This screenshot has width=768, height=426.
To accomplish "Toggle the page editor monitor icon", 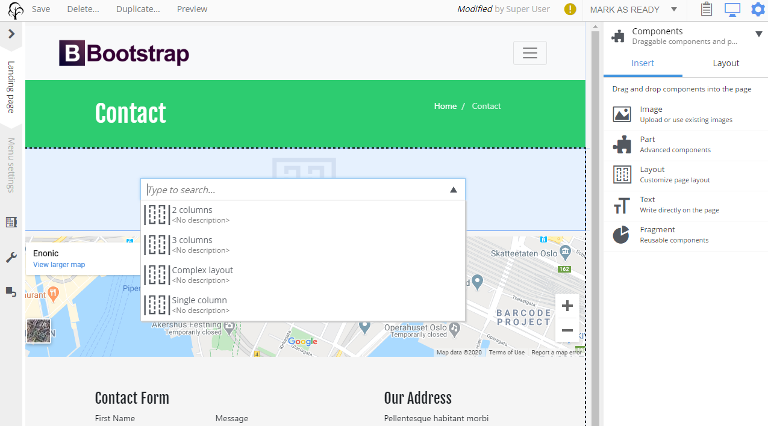I will point(732,9).
